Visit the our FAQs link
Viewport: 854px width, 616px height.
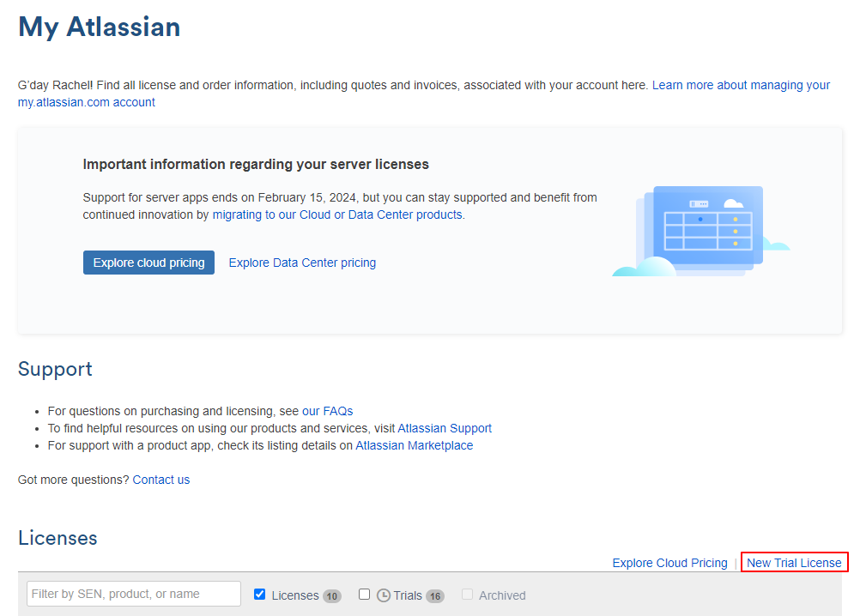(x=327, y=411)
